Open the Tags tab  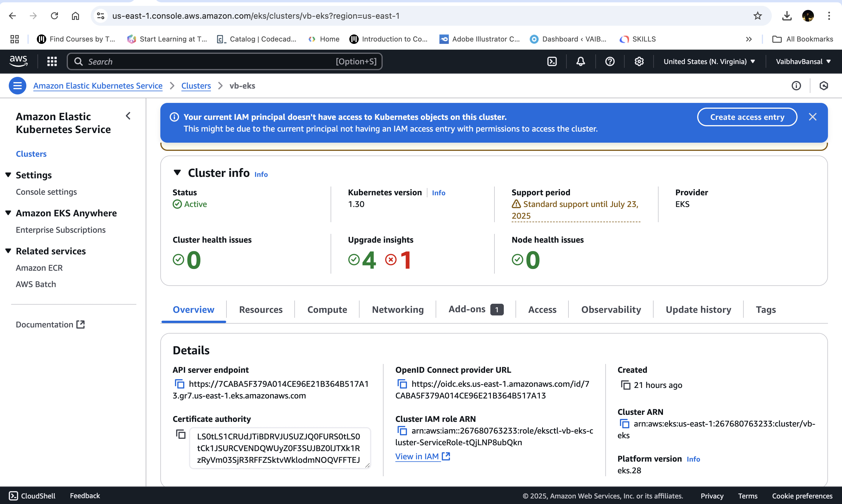click(x=766, y=309)
